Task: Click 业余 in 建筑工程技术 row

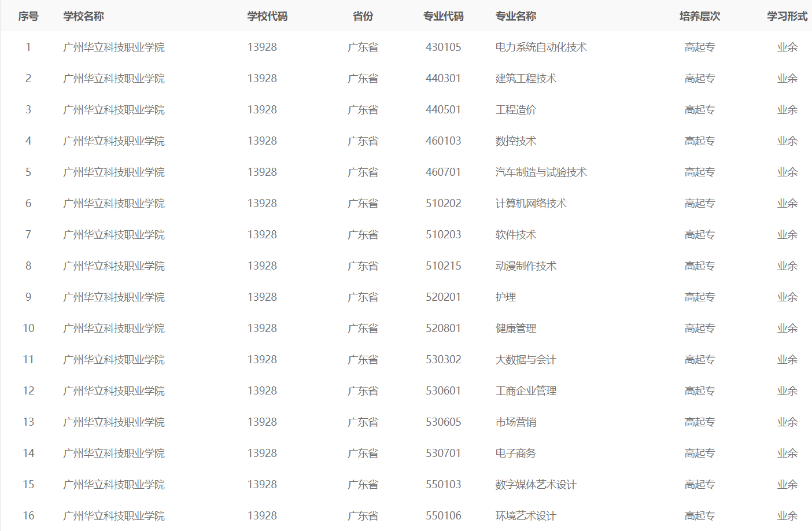Action: coord(787,79)
